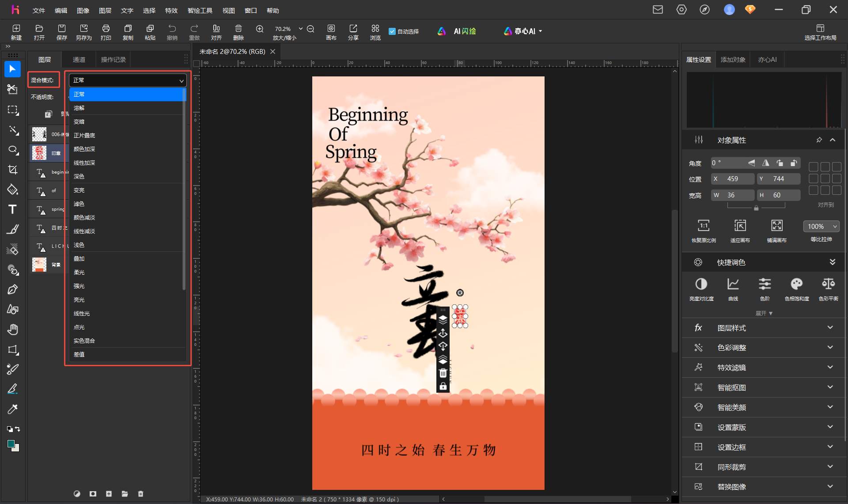Screen dimensions: 848x504
Task: Open the 等比拉伸 100% dropdown
Action: tap(821, 226)
